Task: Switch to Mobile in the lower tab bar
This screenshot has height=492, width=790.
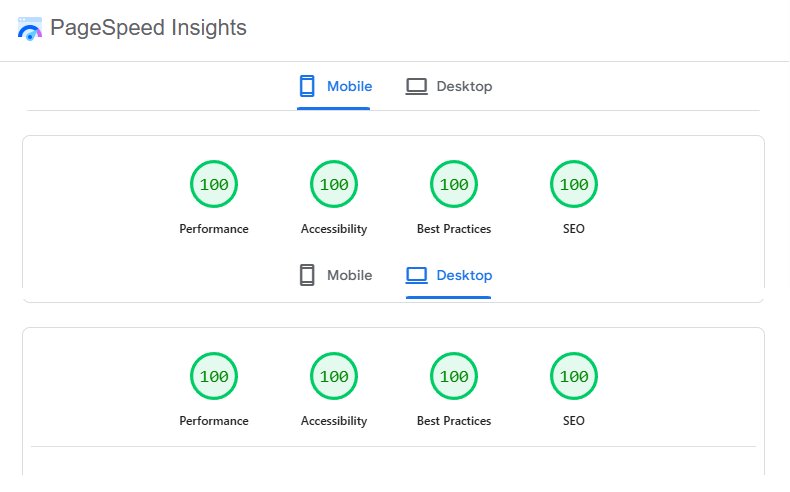Action: pyautogui.click(x=336, y=275)
